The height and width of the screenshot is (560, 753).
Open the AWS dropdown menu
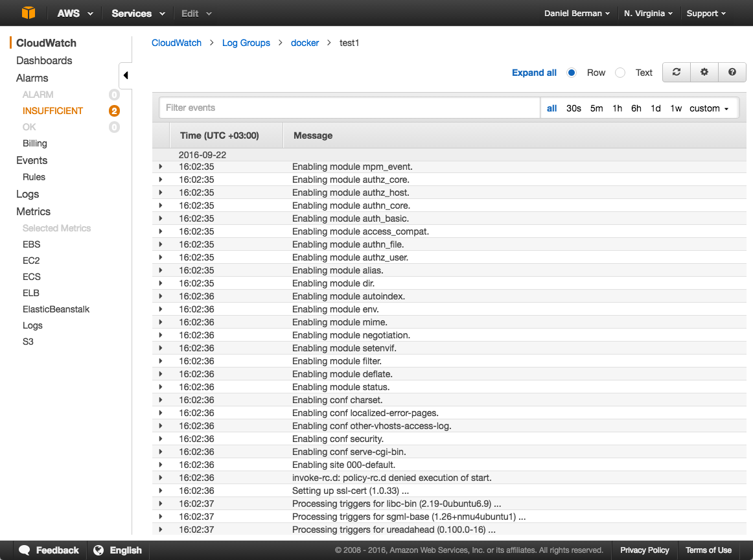coord(75,14)
